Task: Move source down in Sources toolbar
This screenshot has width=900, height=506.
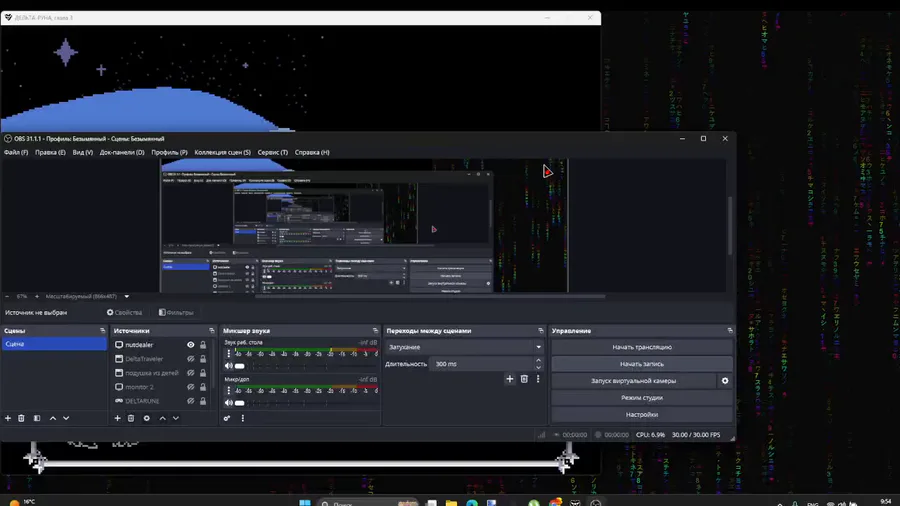Action: click(176, 418)
